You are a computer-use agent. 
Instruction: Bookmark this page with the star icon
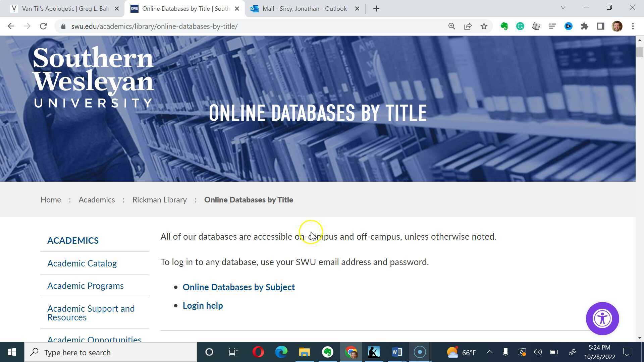click(484, 26)
